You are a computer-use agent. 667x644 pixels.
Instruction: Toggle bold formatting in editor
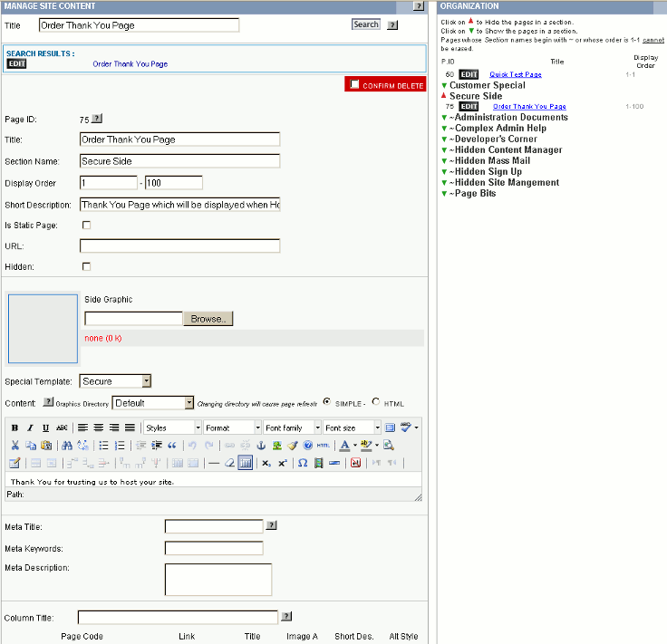click(x=14, y=428)
